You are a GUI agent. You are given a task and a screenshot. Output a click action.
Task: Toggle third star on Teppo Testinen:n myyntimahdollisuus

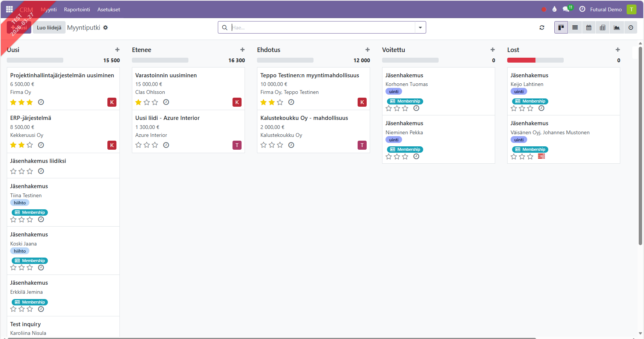pos(280,102)
